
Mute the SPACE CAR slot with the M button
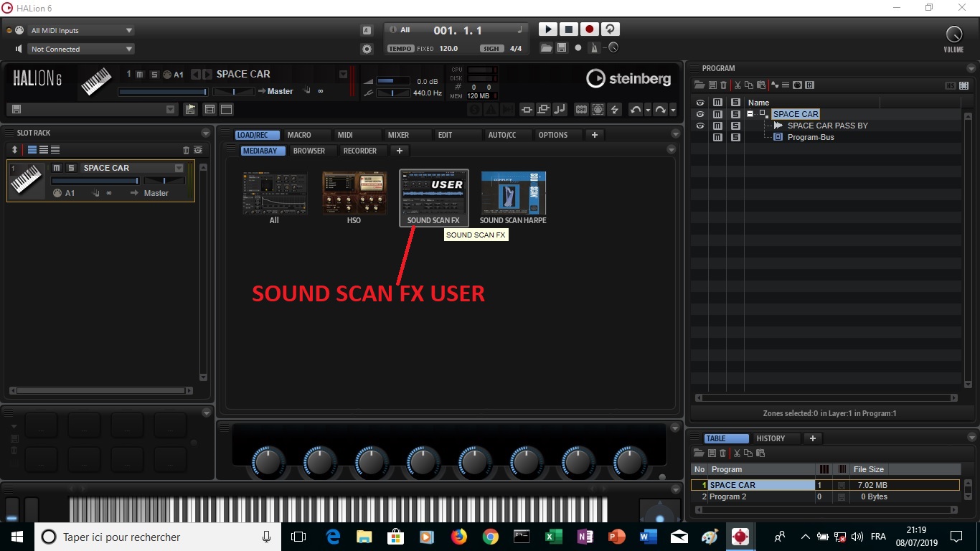click(56, 167)
